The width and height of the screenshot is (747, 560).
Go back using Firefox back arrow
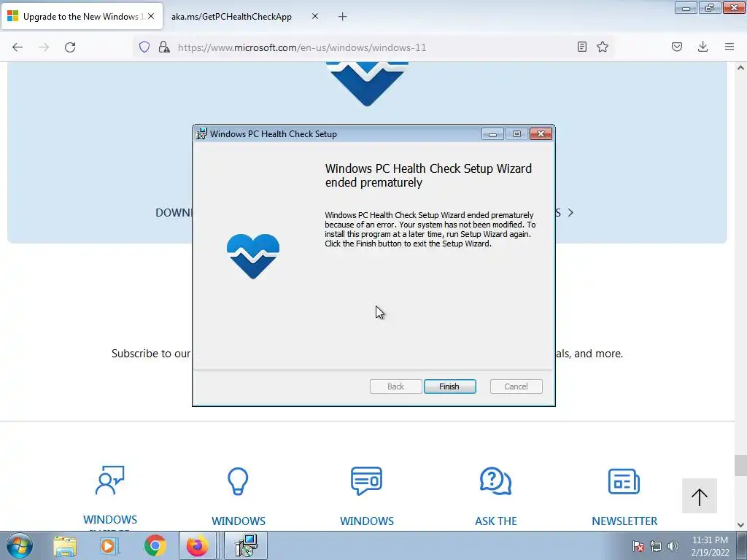point(18,47)
